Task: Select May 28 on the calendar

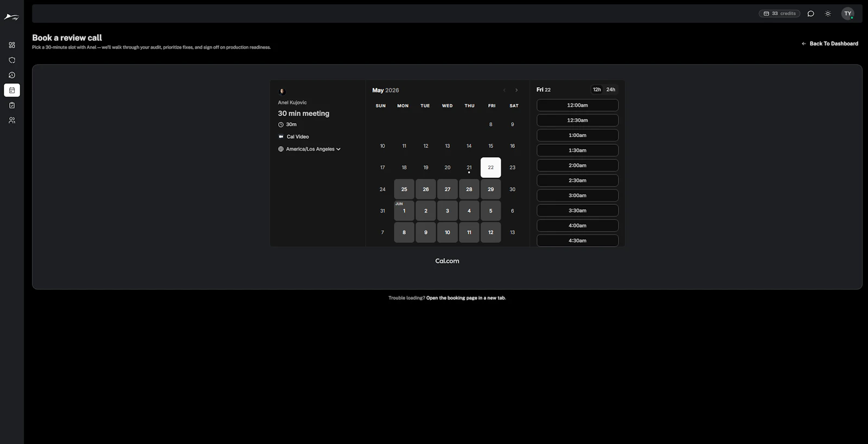Action: [x=469, y=189]
